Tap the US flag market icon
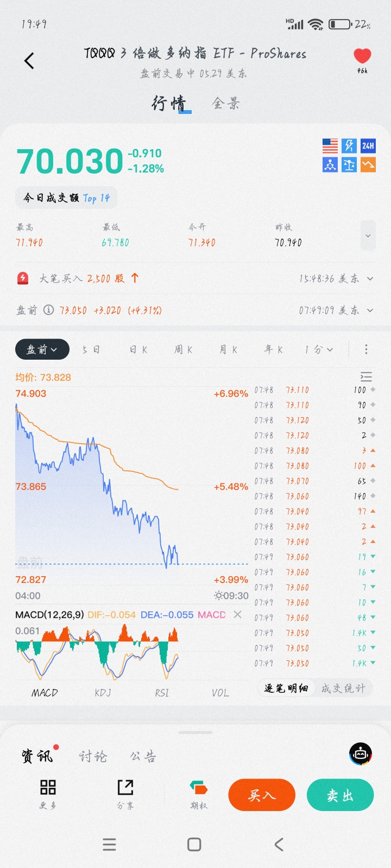This screenshot has width=391, height=868. pyautogui.click(x=330, y=145)
